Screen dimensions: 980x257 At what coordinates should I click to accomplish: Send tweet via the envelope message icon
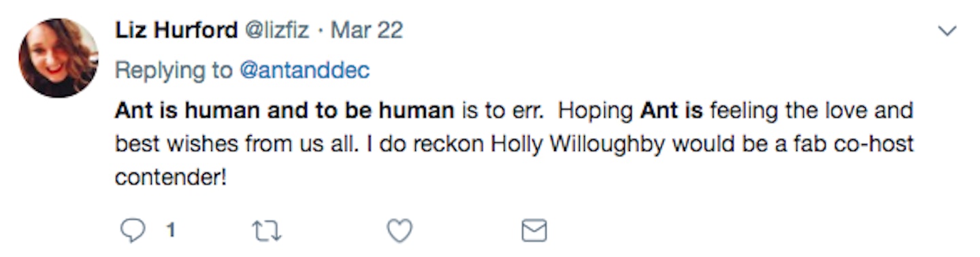(x=534, y=232)
